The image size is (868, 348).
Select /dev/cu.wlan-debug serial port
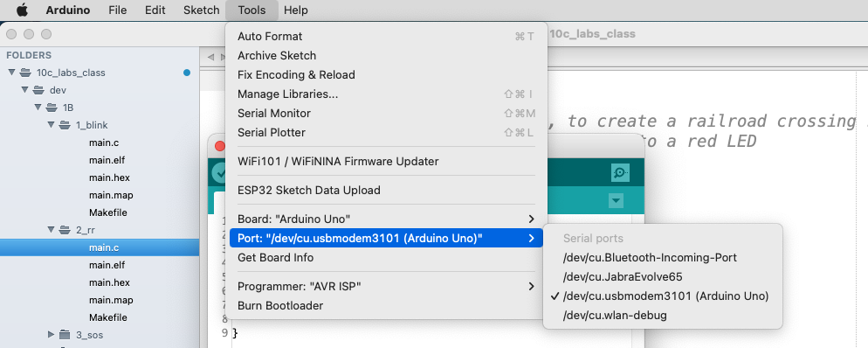click(663, 316)
